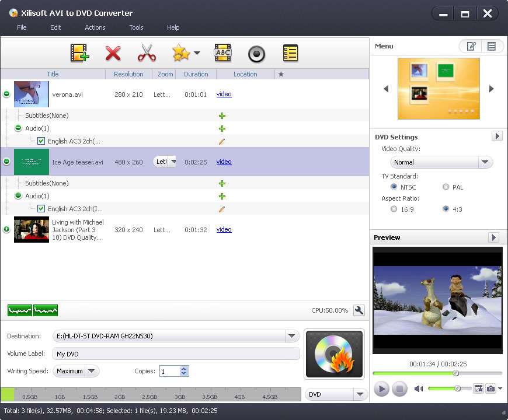This screenshot has height=420, width=508.
Task: Take a snapshot with the camera icon
Action: tap(490, 388)
